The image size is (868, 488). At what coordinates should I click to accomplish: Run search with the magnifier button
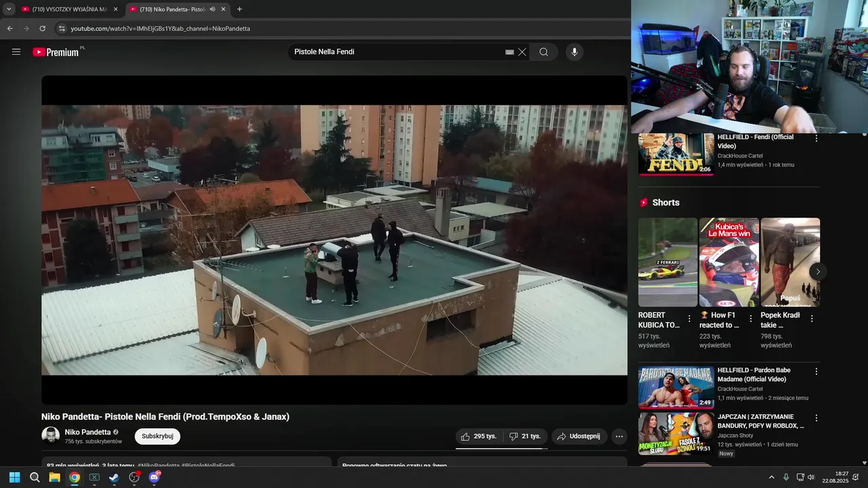pyautogui.click(x=544, y=52)
